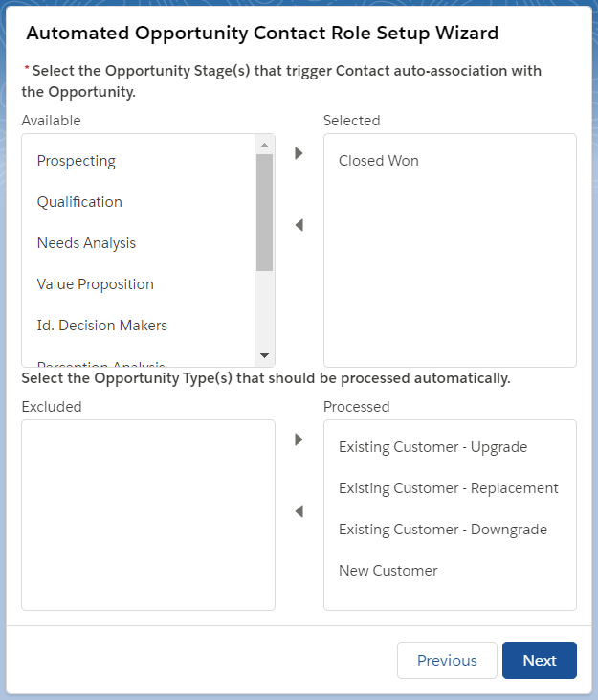Click the stage move-to-Selected right arrow

click(299, 153)
